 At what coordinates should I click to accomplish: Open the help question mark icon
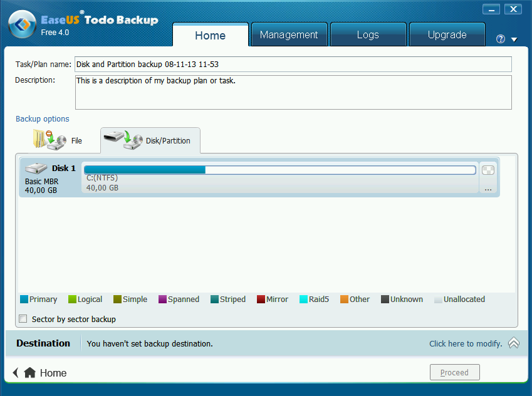[x=501, y=39]
